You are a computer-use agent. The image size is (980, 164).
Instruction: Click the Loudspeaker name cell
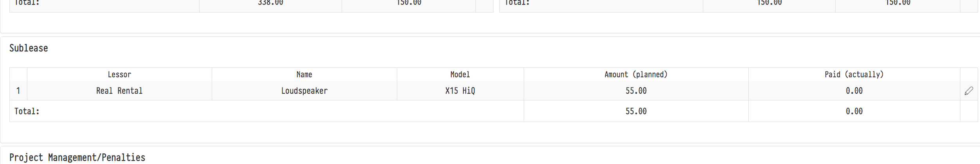tap(304, 91)
